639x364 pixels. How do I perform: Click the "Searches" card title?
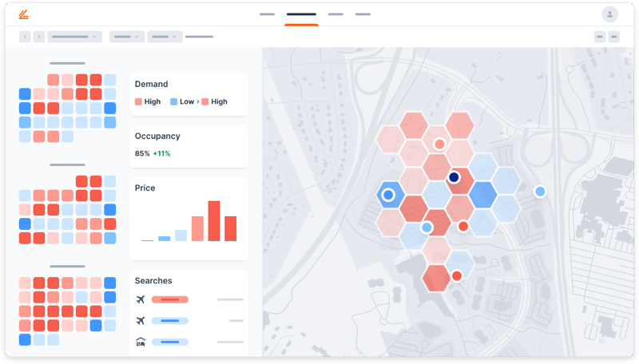tap(153, 280)
